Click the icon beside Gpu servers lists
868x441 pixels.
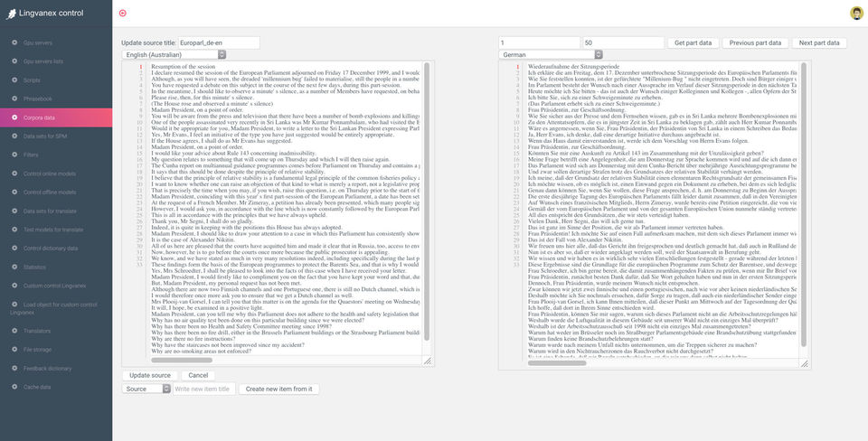[14, 61]
